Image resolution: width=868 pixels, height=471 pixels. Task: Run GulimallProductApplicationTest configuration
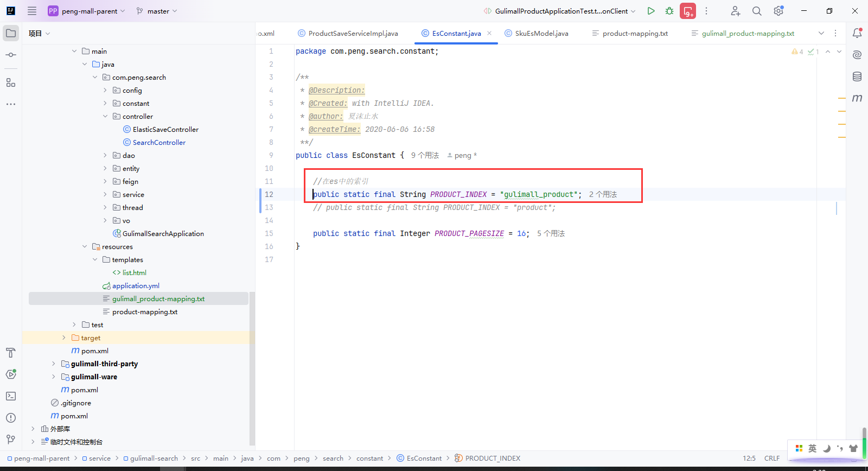(651, 11)
